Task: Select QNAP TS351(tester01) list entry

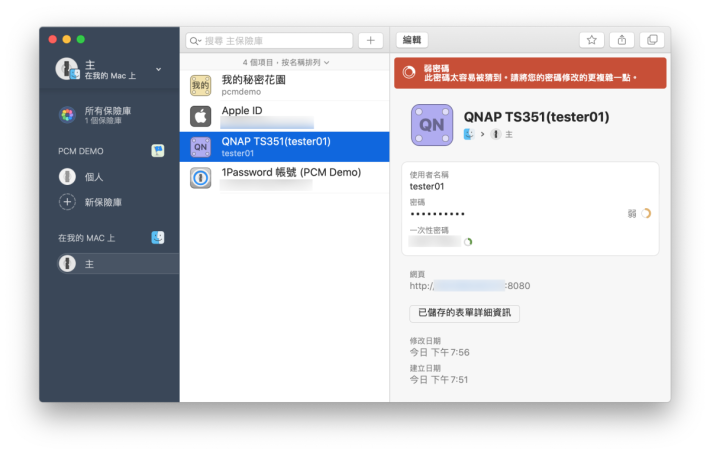Action: (x=284, y=147)
